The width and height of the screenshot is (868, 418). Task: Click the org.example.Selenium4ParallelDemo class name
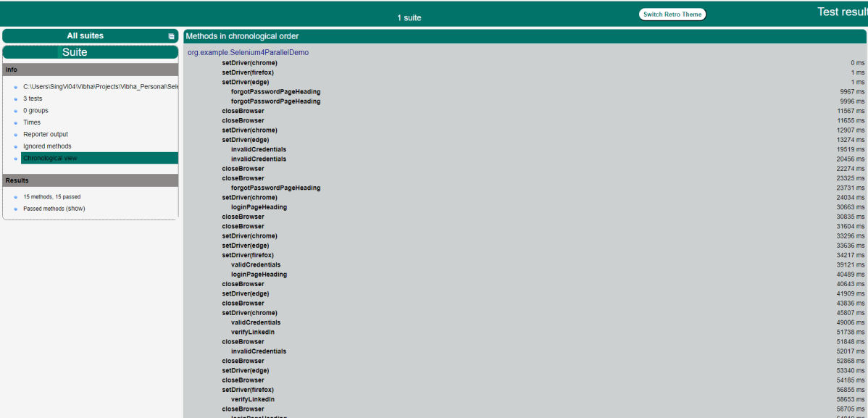point(248,53)
